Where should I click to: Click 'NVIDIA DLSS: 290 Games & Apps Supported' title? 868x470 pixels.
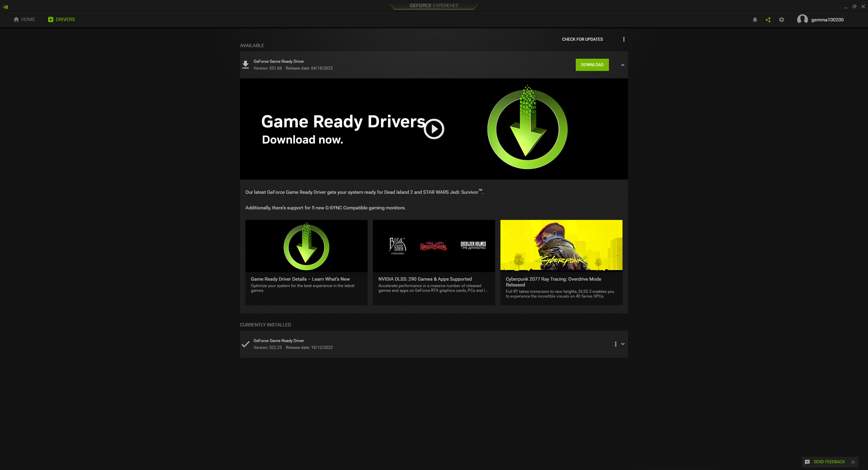pyautogui.click(x=425, y=279)
